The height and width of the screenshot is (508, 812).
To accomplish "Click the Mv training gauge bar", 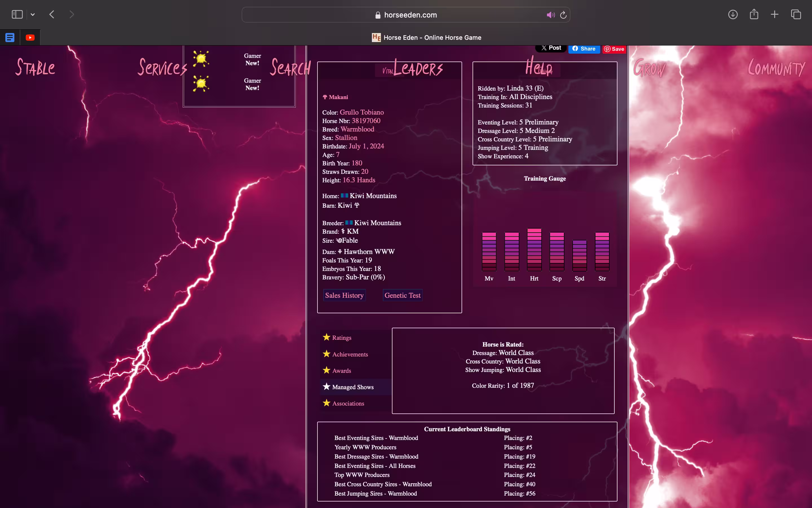I will [489, 252].
